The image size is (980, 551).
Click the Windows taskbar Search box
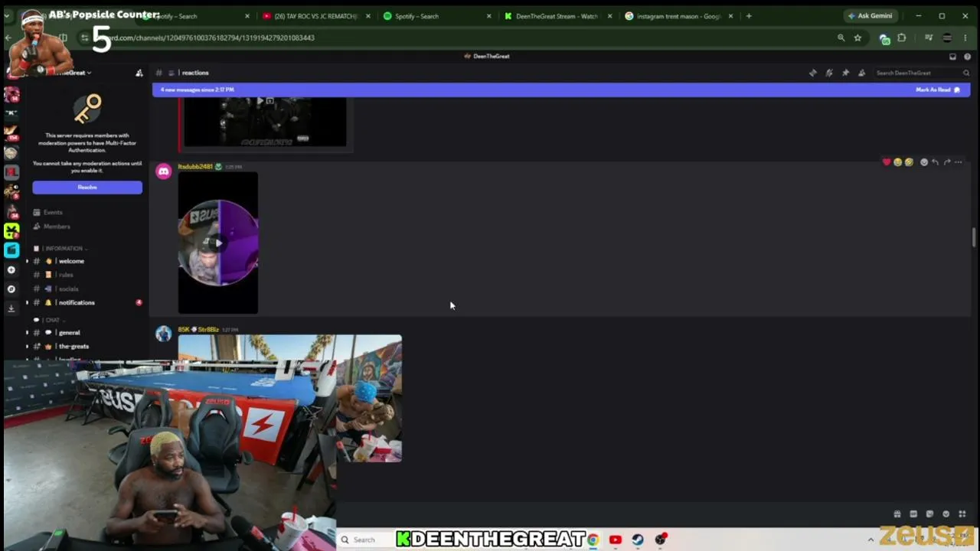tap(364, 540)
